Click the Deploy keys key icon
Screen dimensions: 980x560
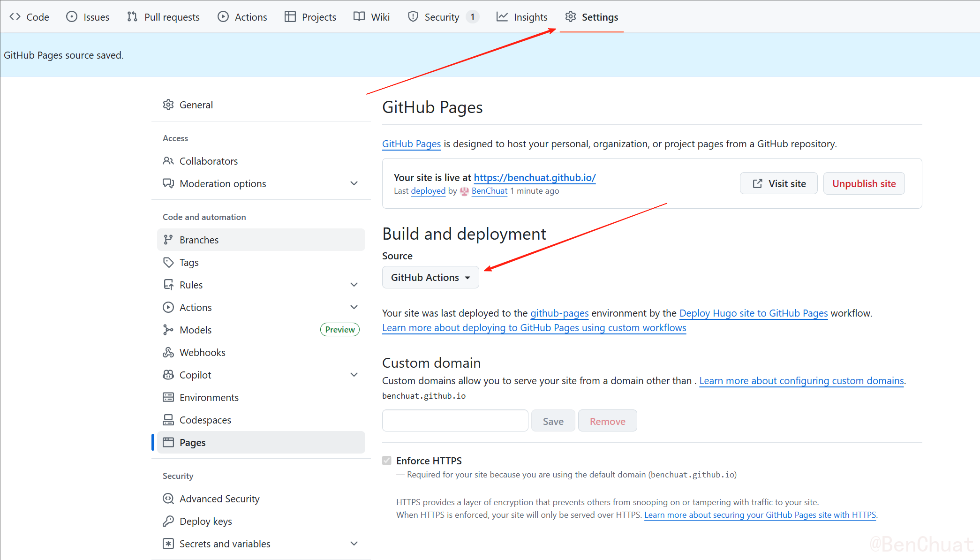(x=168, y=521)
